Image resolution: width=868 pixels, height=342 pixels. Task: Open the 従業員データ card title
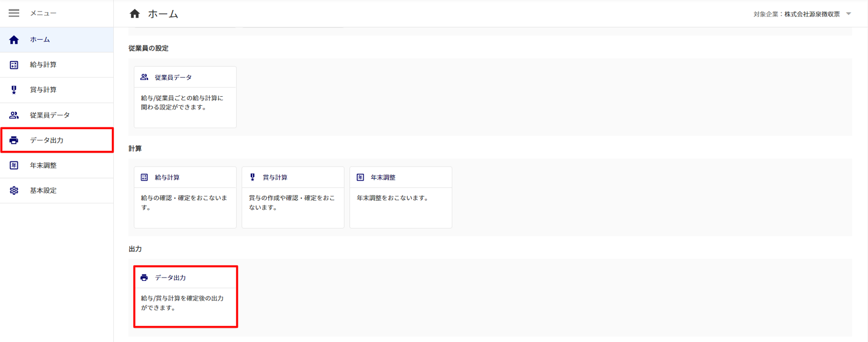[x=173, y=78]
